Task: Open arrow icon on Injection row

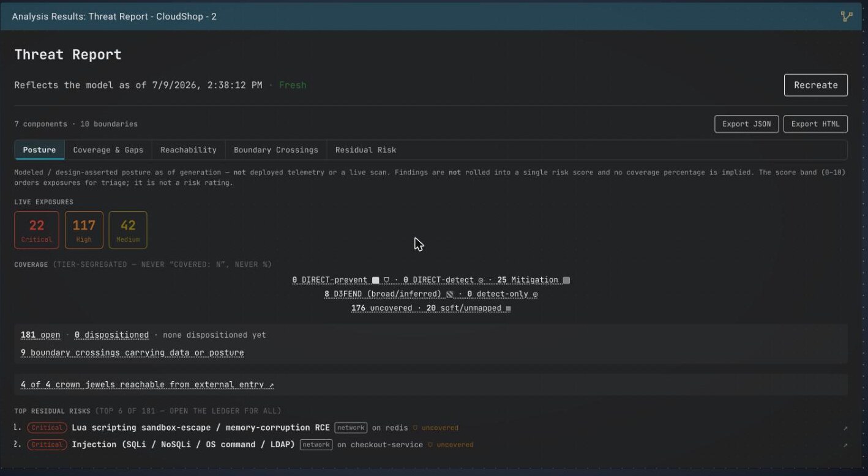Action: point(845,445)
